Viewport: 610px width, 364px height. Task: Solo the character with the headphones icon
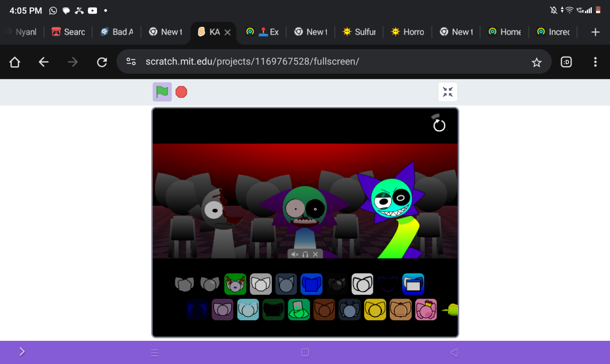tap(305, 254)
